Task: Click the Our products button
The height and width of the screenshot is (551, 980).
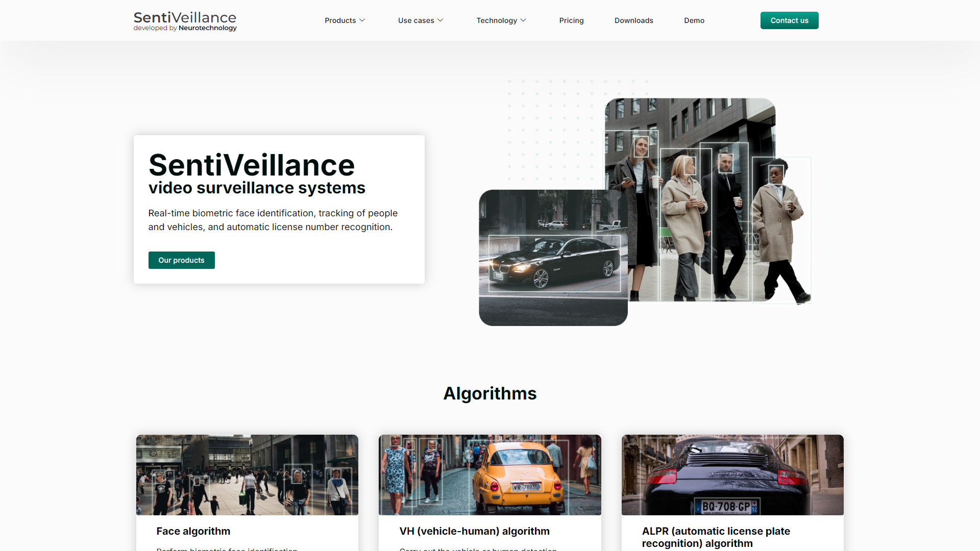Action: (181, 260)
